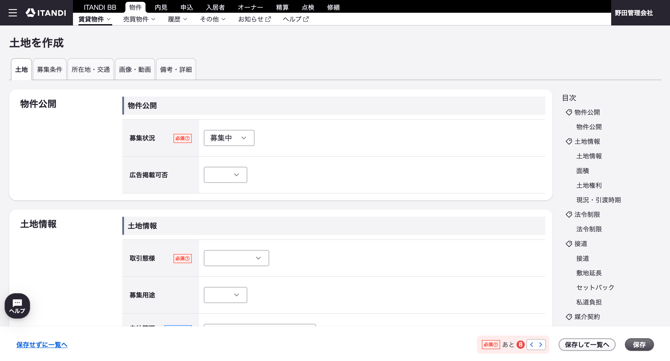Screen dimensions: 670x361
Task: Click the 必須 badge in bottom bar
Action: tap(491, 345)
